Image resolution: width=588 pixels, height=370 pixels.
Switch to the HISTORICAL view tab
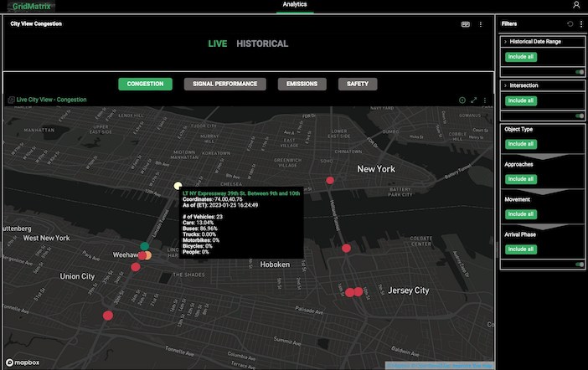(x=262, y=44)
